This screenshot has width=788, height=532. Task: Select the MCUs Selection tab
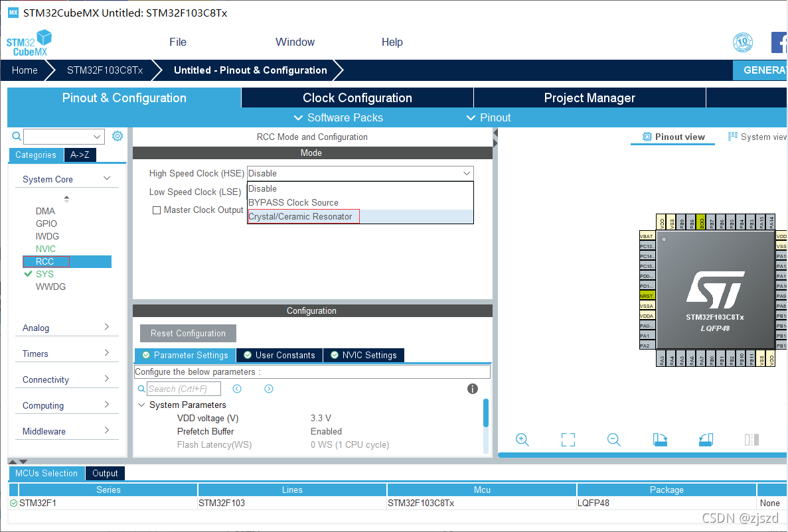point(46,473)
